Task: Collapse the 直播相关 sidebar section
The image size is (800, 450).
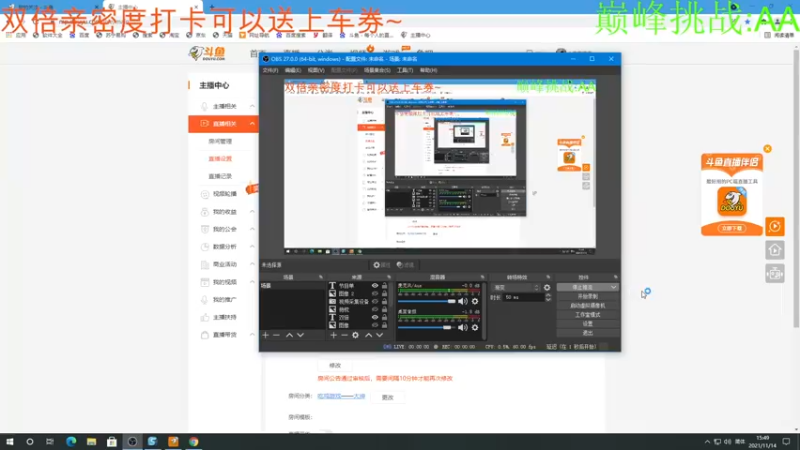Action: pyautogui.click(x=252, y=124)
